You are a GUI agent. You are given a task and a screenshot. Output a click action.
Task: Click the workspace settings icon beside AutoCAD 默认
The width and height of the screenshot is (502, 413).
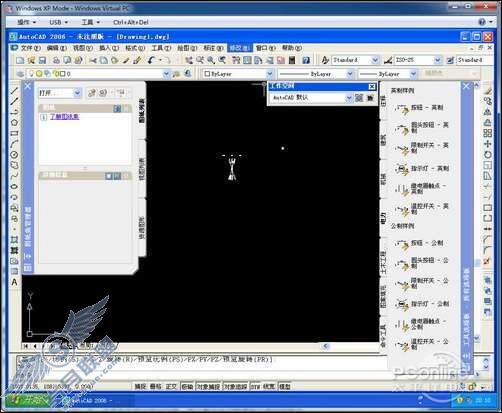tap(359, 98)
